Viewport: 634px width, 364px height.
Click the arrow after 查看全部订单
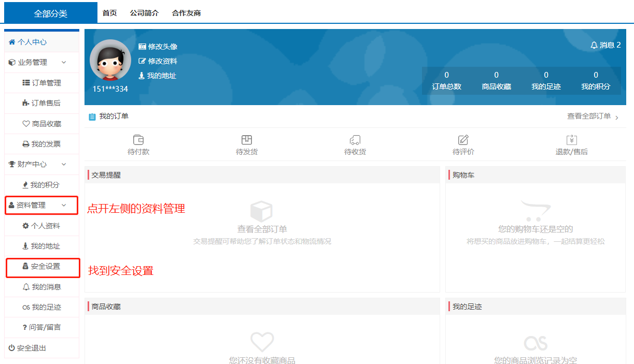coord(617,118)
